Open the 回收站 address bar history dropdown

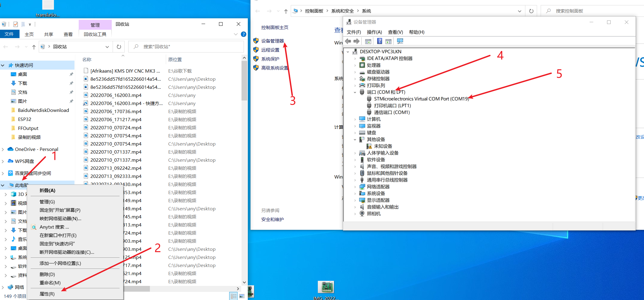click(107, 47)
